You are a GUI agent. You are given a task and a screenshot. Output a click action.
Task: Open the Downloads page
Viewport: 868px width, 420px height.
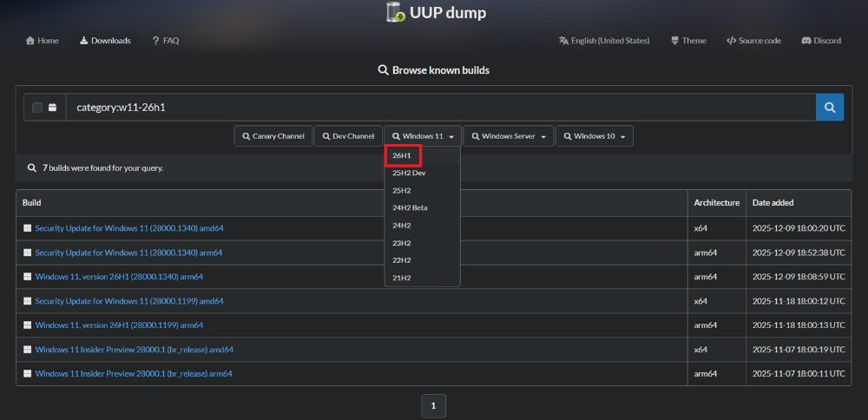pyautogui.click(x=105, y=41)
